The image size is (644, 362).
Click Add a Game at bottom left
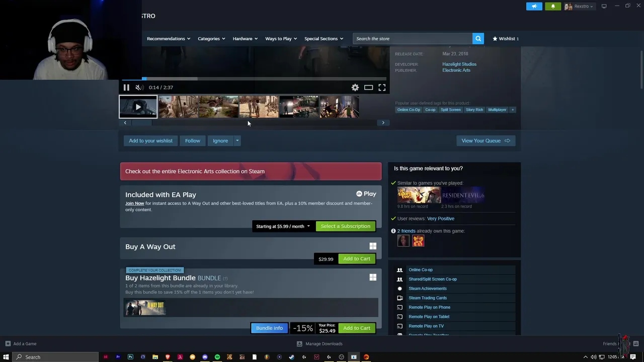[x=21, y=344]
